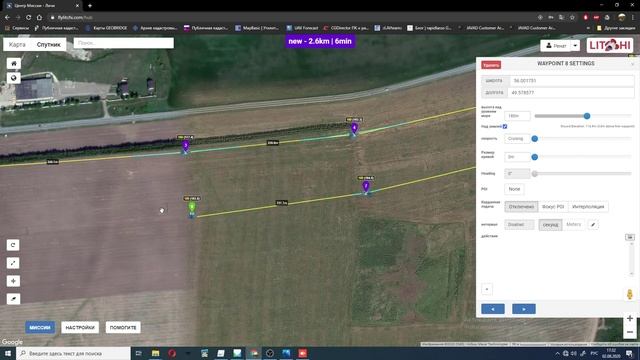This screenshot has height=360, width=640.
Task: Open the POI None dropdown
Action: [x=514, y=189]
